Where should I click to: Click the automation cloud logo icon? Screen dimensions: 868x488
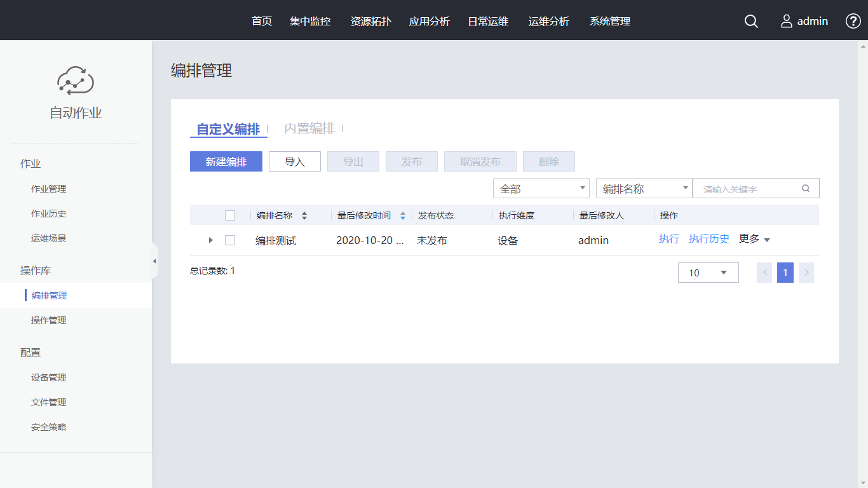76,81
